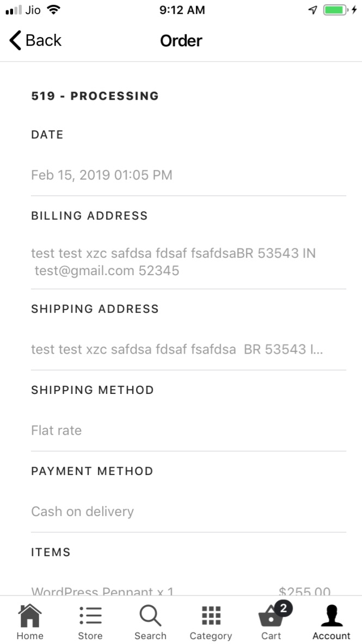Tap the Back chevron arrow

click(x=15, y=41)
